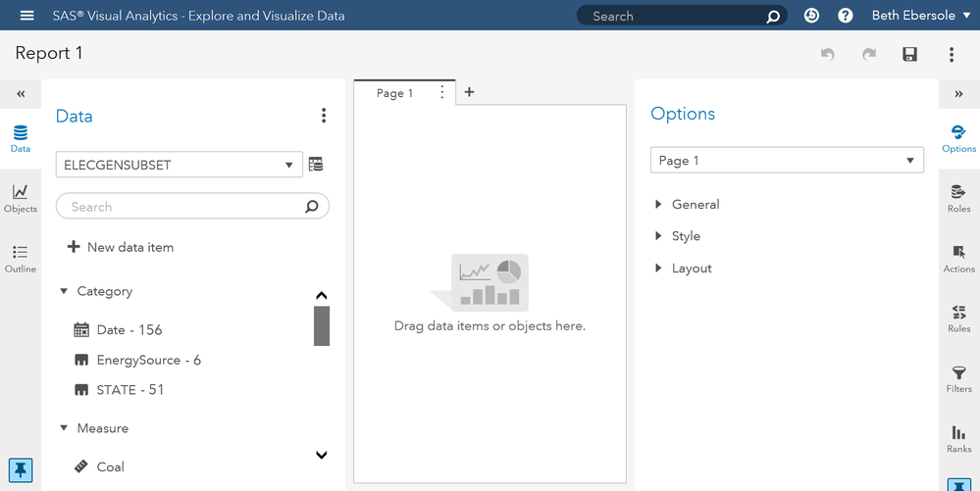Click the data source table view icon
Viewport: 980px width, 491px height.
click(x=316, y=165)
